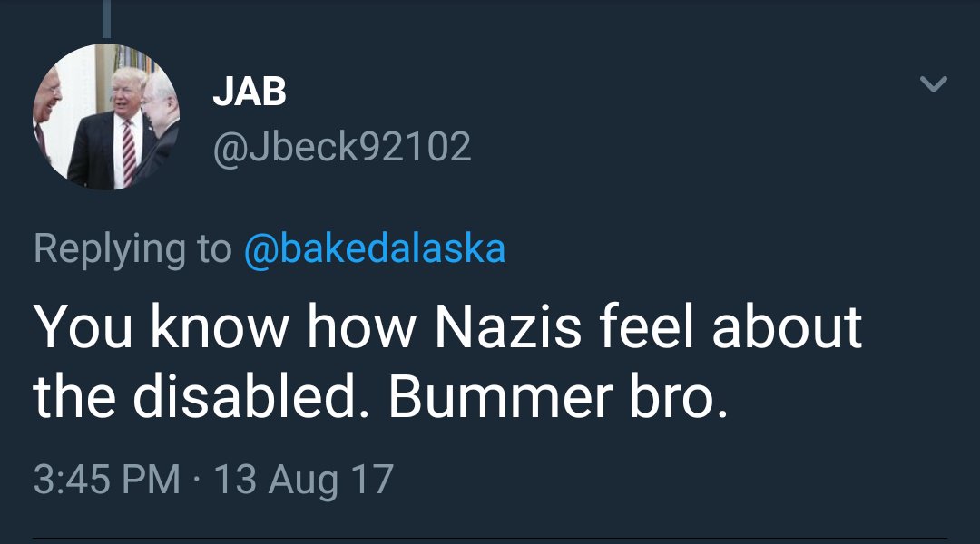Click the divider line below the timestamp
980x544 pixels.
point(490,537)
